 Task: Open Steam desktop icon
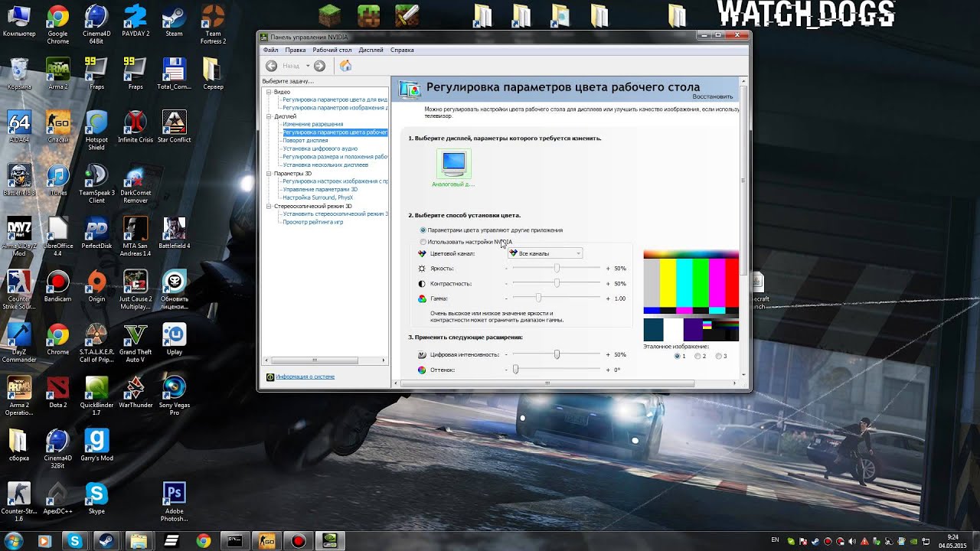174,21
